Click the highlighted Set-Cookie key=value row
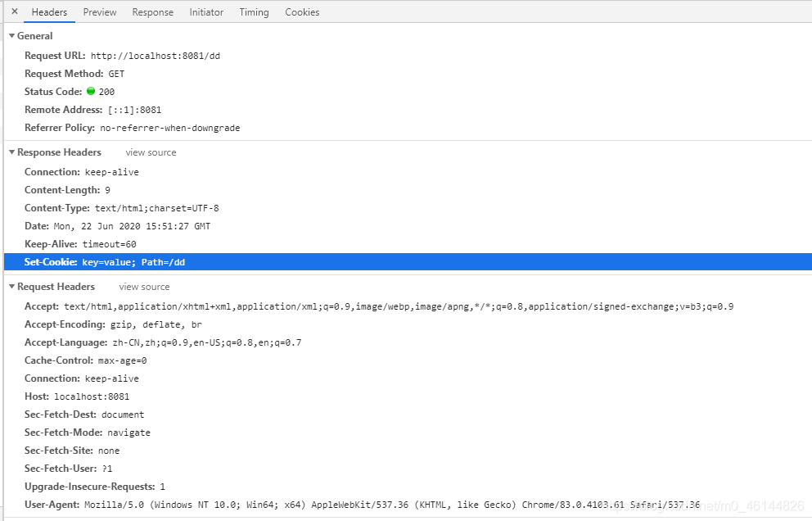The image size is (812, 521). pyautogui.click(x=408, y=262)
